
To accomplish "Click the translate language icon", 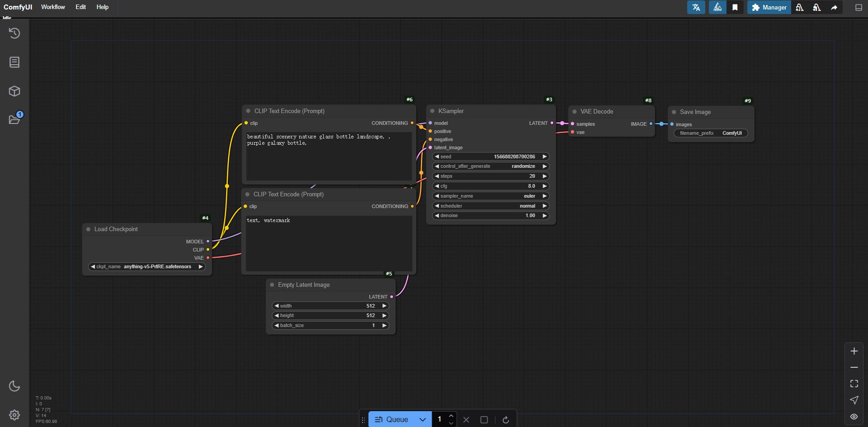I will click(696, 7).
